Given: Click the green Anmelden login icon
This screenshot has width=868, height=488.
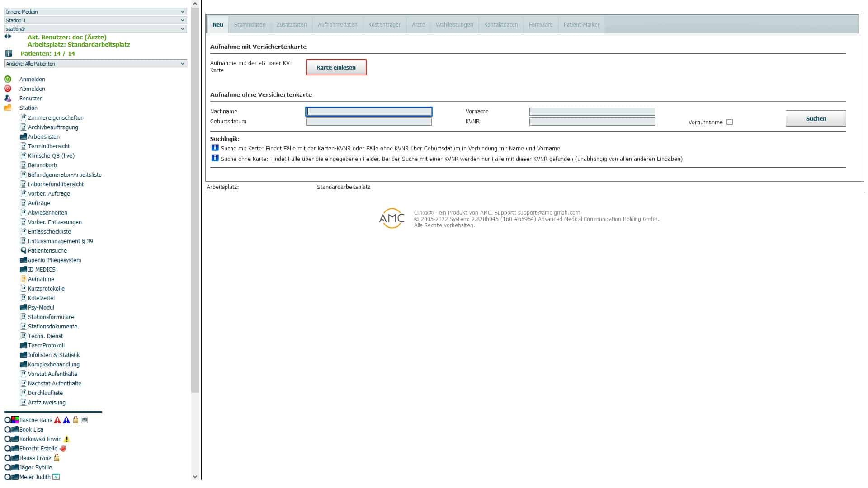Looking at the screenshot, I should 8,79.
